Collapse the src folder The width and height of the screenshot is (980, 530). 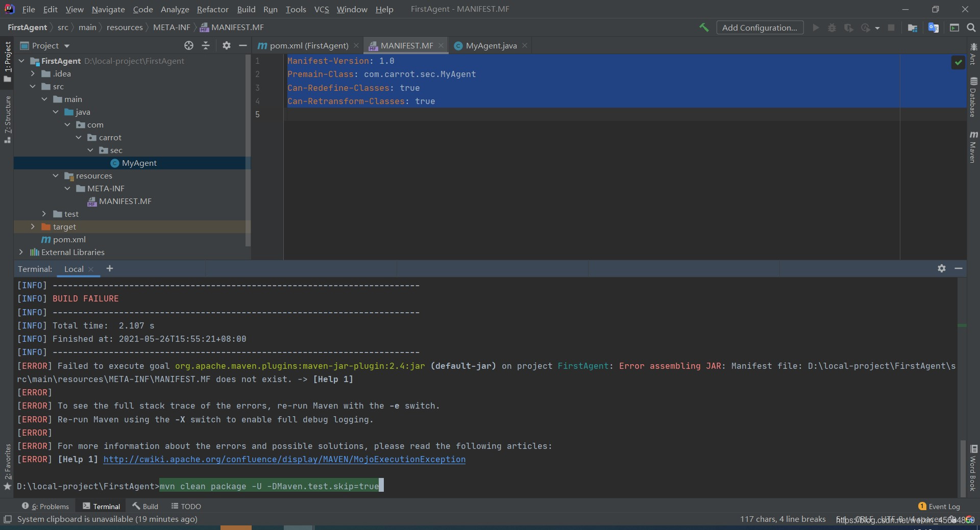[x=33, y=86]
